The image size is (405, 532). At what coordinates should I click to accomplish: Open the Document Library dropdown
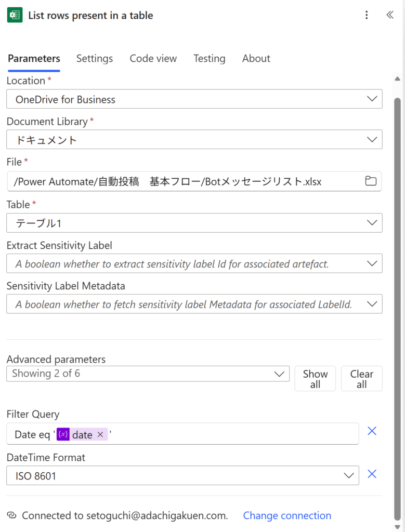point(371,139)
